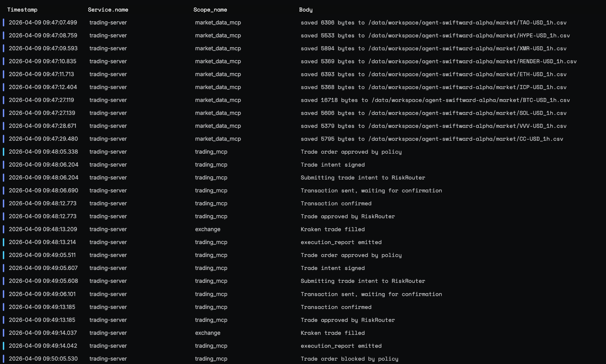Click the Service.name column header
This screenshot has height=364, width=606.
[108, 9]
